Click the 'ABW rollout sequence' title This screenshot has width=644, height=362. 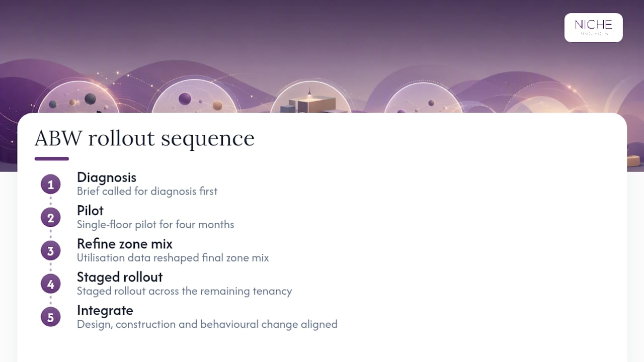144,138
